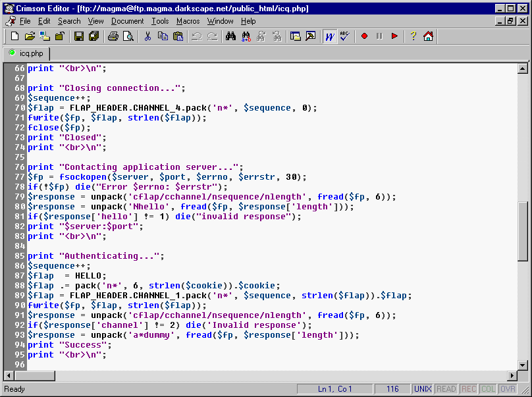
Task: Print the document using printer icon
Action: click(113, 36)
